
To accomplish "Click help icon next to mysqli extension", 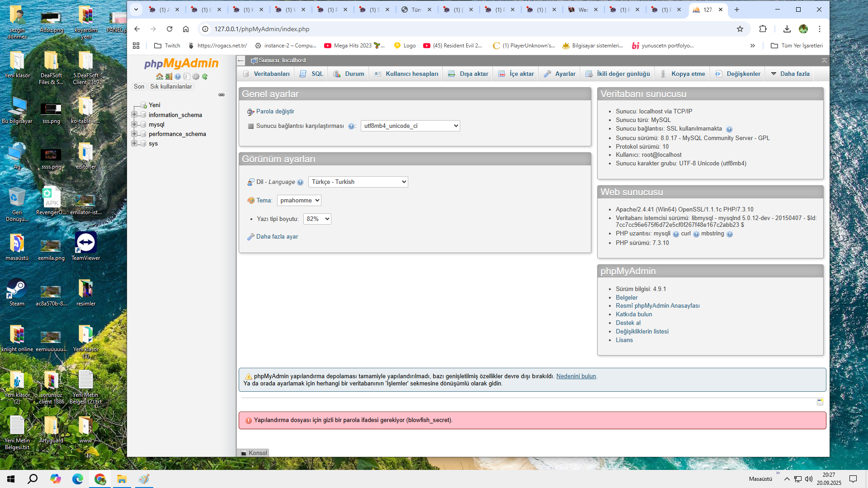I will (x=676, y=234).
